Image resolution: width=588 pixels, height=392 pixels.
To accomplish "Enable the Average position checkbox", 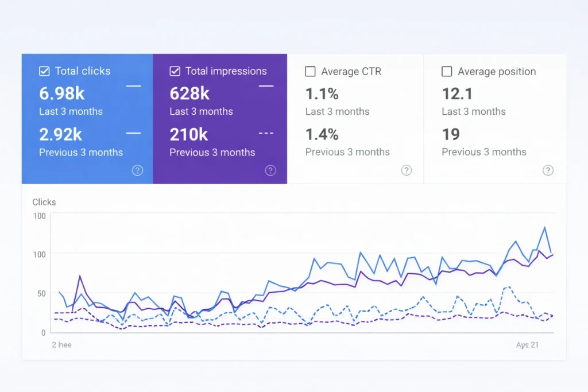I will point(447,72).
